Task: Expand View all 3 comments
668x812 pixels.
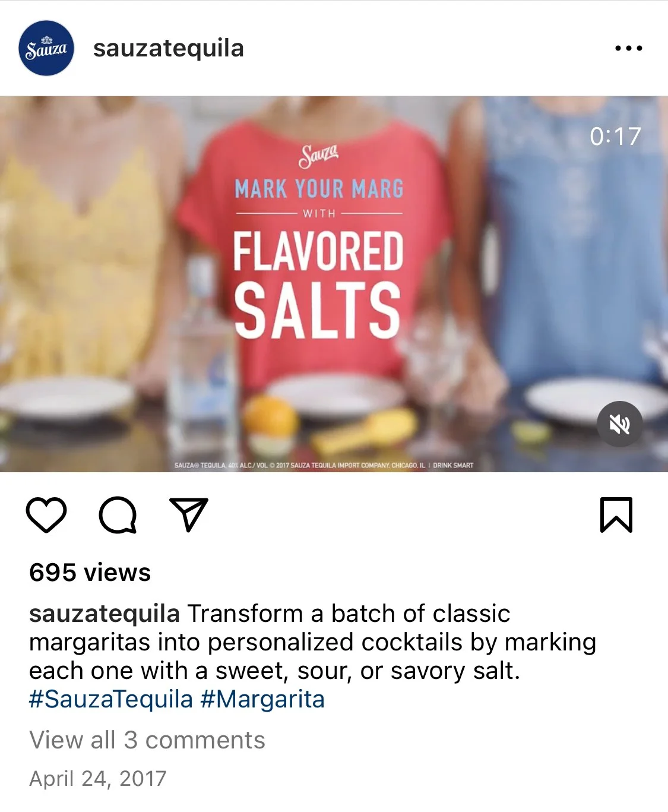Action: [x=147, y=740]
